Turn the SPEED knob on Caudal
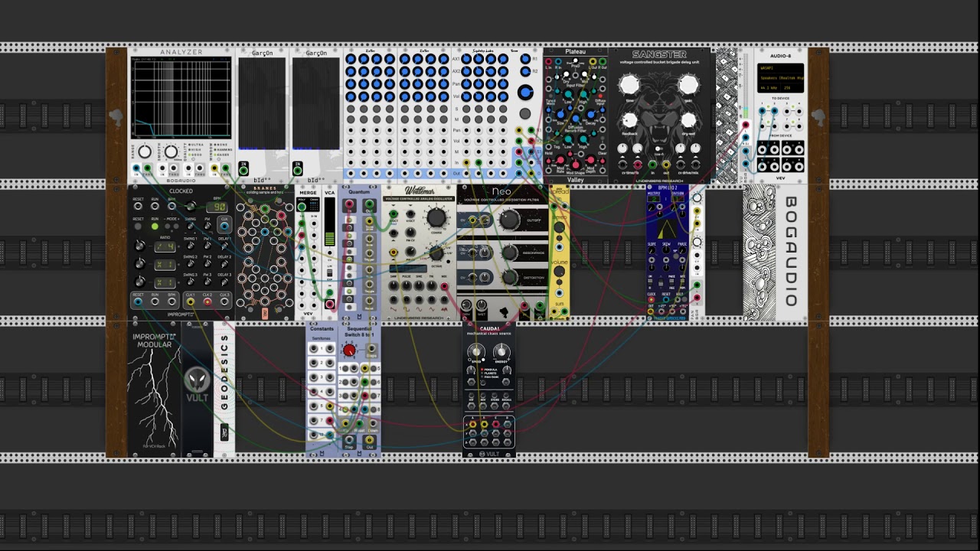The width and height of the screenshot is (980, 551). pos(476,351)
